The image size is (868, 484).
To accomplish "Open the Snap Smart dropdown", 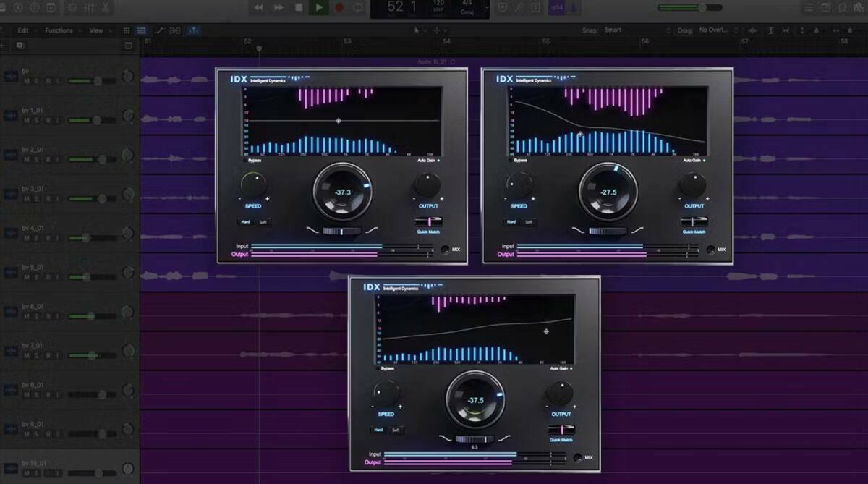I will pyautogui.click(x=637, y=30).
